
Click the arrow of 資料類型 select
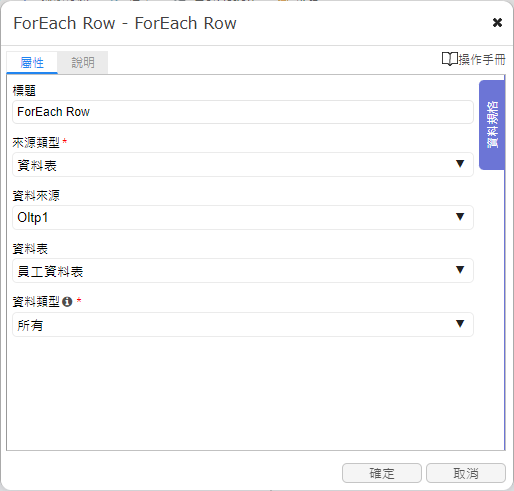tap(460, 324)
